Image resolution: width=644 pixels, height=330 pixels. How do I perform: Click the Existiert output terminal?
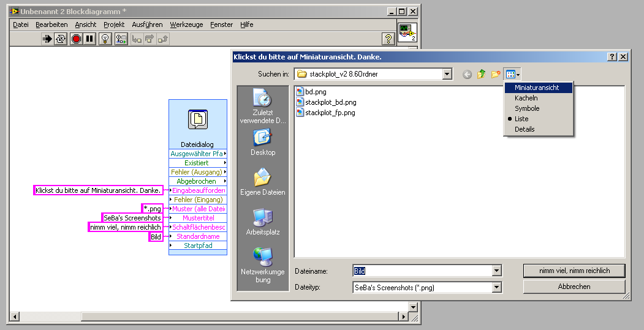click(x=197, y=162)
